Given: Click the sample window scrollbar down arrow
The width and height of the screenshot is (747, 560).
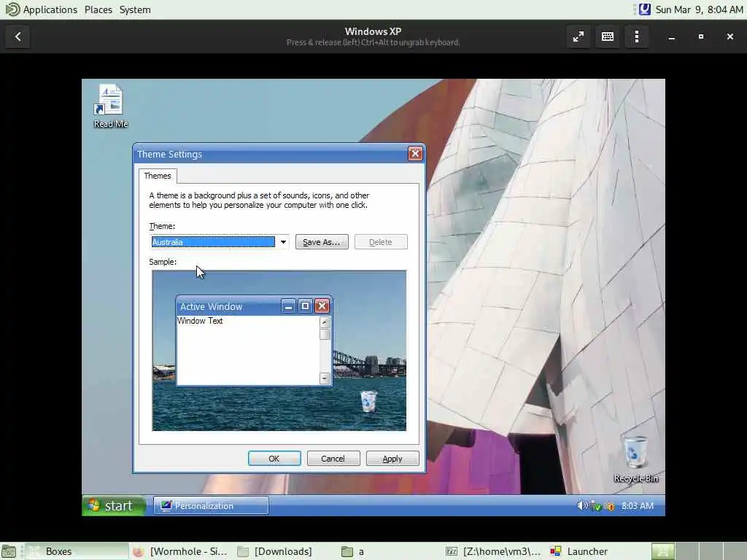Looking at the screenshot, I should click(x=325, y=378).
